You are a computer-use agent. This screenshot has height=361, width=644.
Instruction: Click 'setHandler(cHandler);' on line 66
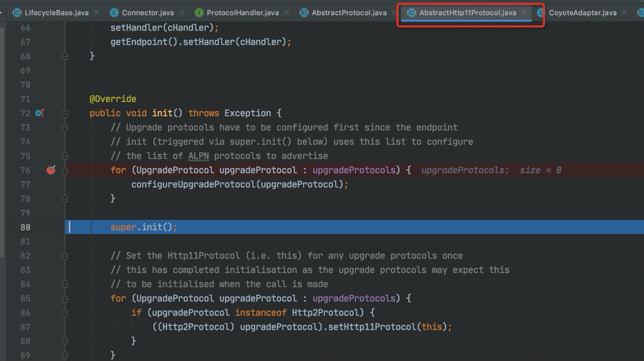click(x=164, y=28)
